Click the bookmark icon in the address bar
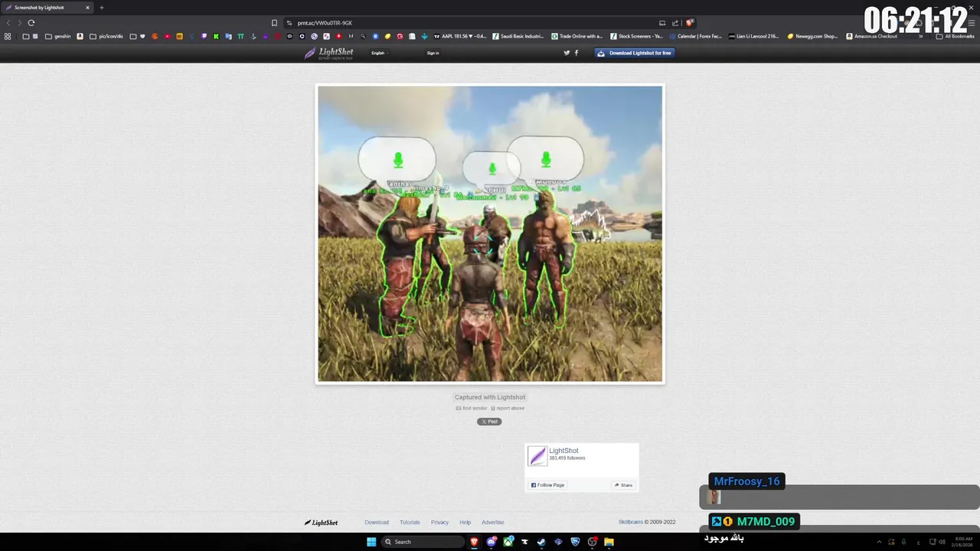 coord(274,23)
